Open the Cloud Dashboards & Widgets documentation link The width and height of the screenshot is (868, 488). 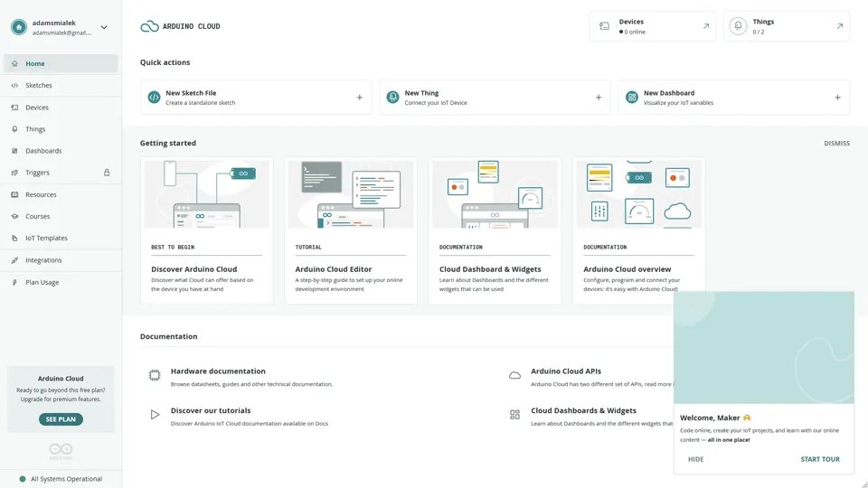[x=583, y=410]
